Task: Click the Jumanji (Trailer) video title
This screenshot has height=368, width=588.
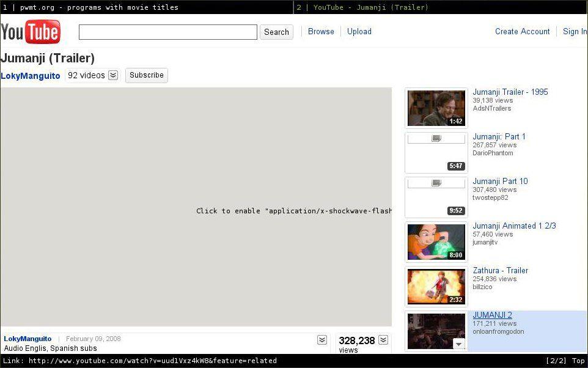Action: [x=48, y=58]
